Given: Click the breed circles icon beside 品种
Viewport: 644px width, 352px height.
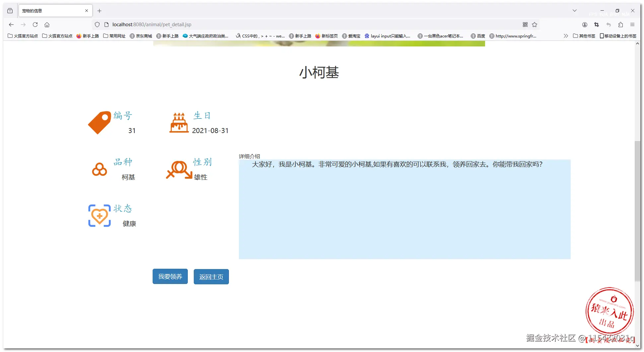Looking at the screenshot, I should pos(100,169).
